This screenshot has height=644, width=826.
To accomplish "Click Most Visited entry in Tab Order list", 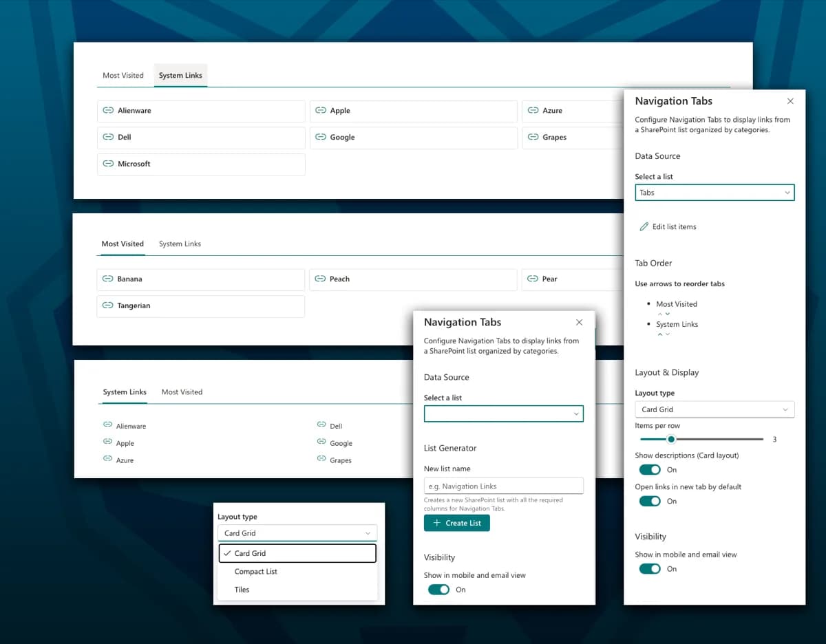I will [x=677, y=304].
